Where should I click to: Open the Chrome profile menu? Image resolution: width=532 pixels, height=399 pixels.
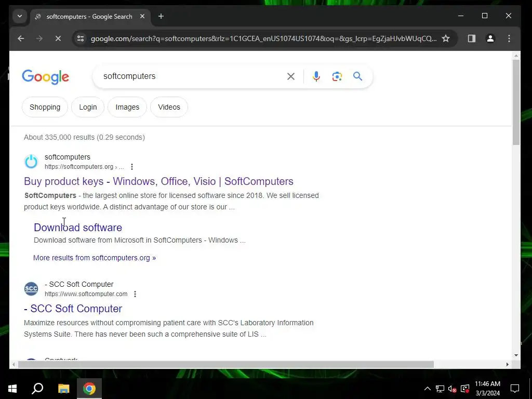click(x=490, y=38)
